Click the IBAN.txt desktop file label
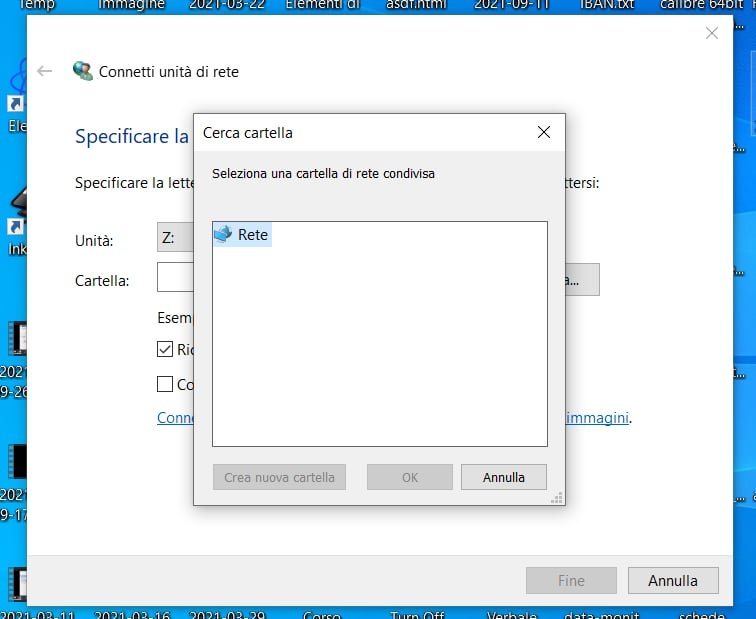This screenshot has width=756, height=619. pos(607,5)
